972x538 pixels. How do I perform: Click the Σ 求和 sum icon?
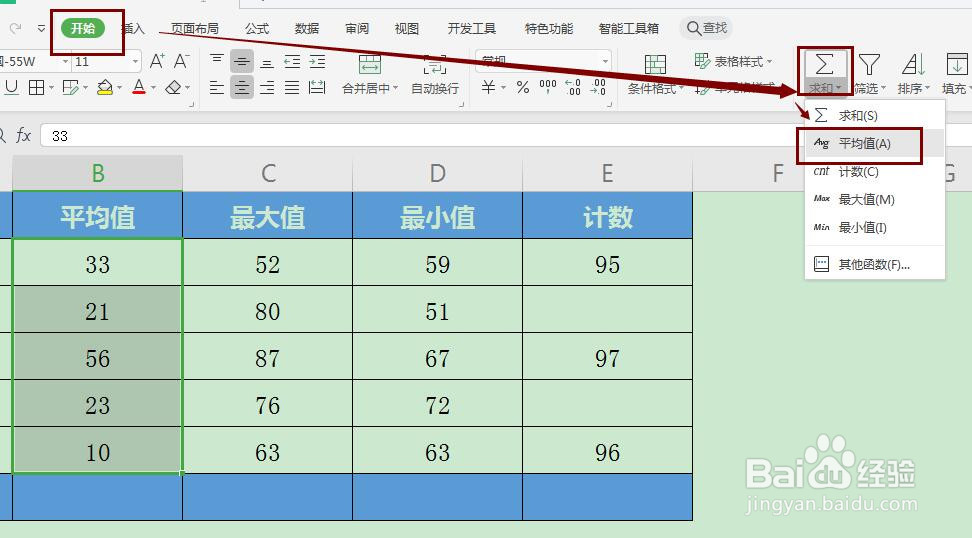(x=824, y=64)
